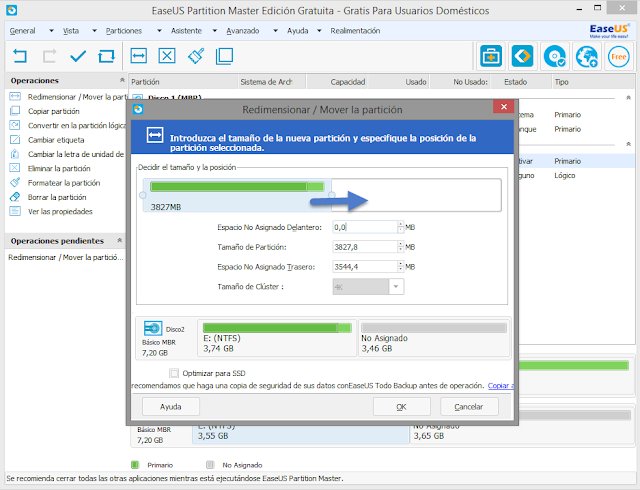
Task: Click the left resize handle of partition bar
Action: pyautogui.click(x=143, y=195)
